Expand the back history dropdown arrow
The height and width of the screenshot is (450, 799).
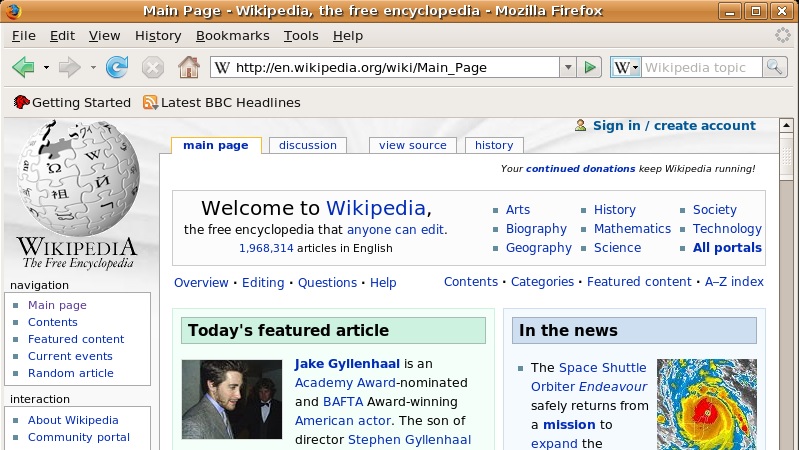(x=46, y=68)
